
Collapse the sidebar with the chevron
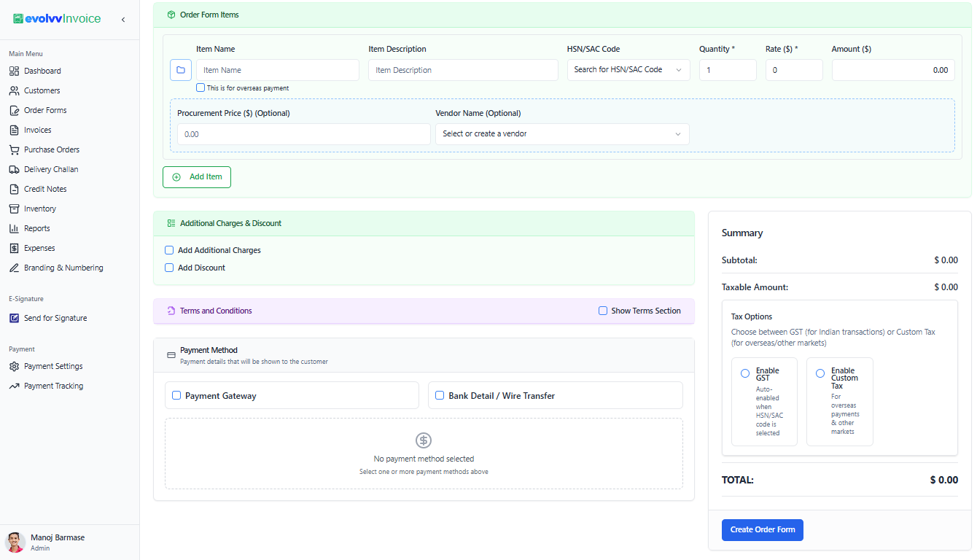123,20
